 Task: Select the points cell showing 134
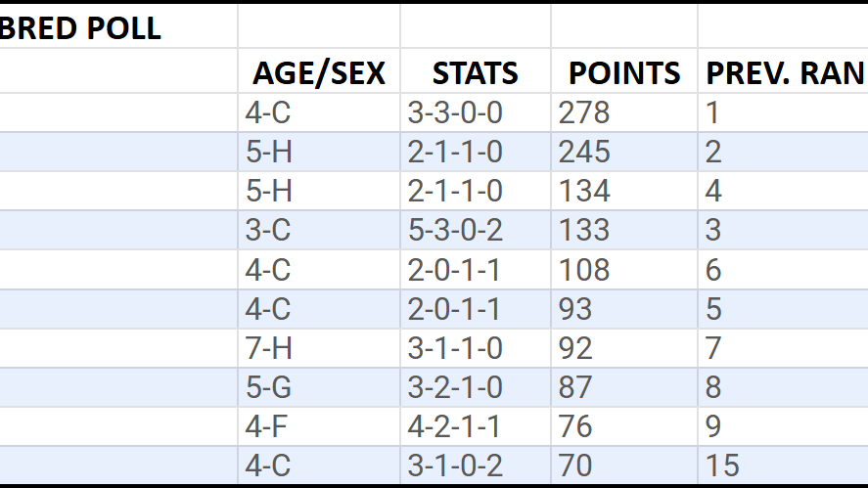624,192
